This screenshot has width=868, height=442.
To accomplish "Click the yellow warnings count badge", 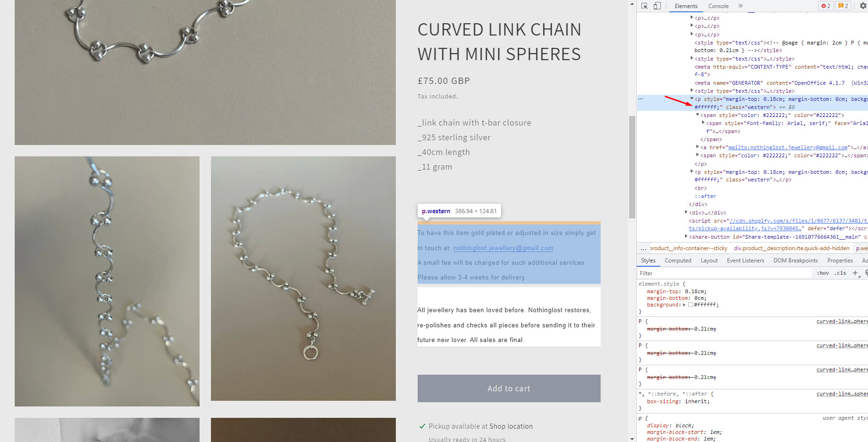I will coord(843,6).
